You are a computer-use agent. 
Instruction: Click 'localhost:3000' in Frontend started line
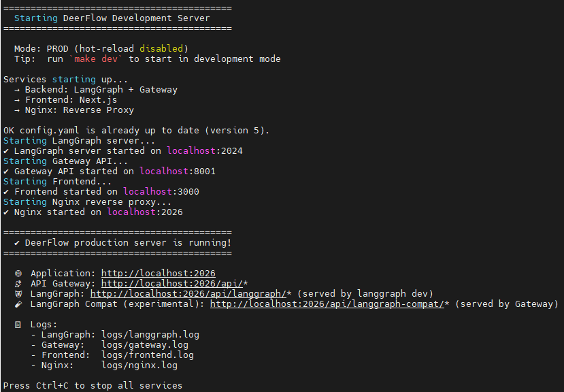pyautogui.click(x=161, y=191)
